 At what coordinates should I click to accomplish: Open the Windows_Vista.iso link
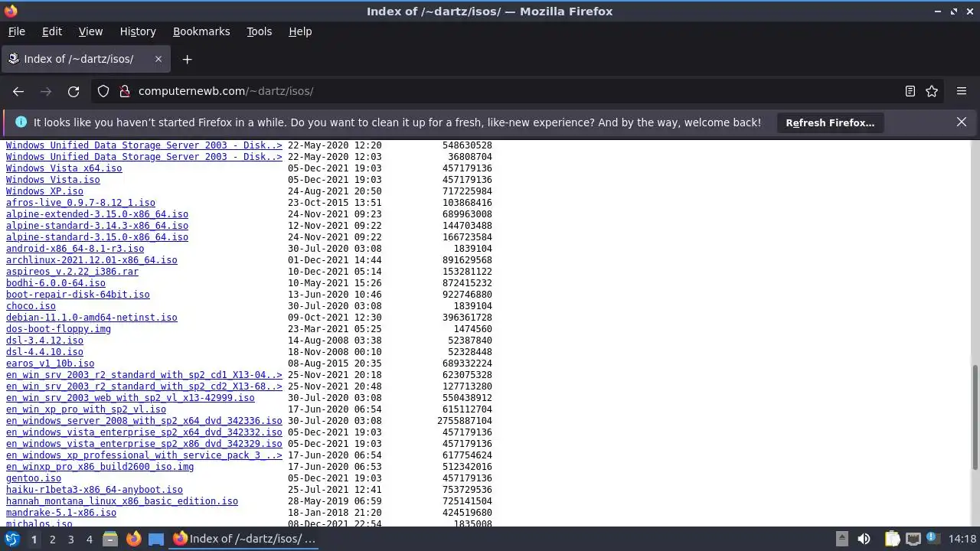(x=53, y=180)
